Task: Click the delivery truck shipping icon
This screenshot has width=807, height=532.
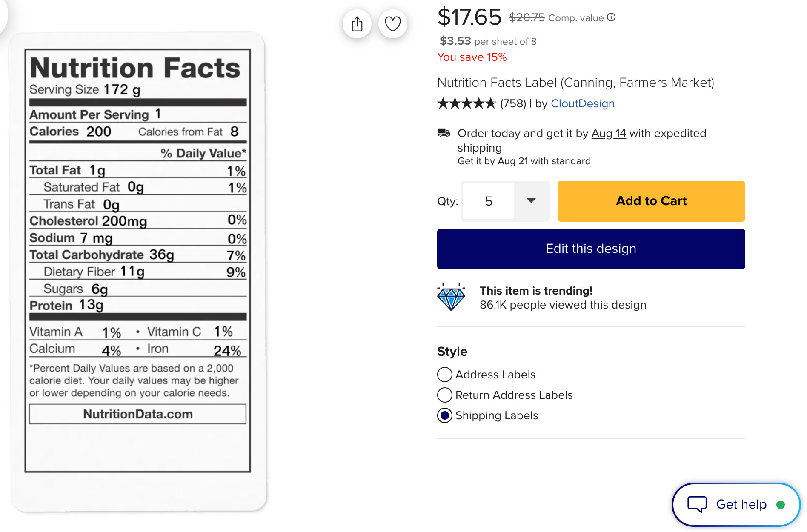Action: click(444, 133)
